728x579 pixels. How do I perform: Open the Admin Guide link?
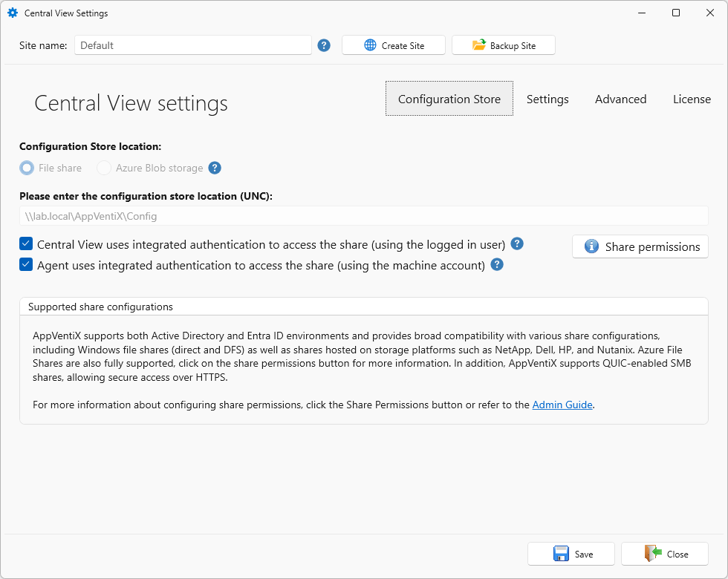click(x=562, y=405)
